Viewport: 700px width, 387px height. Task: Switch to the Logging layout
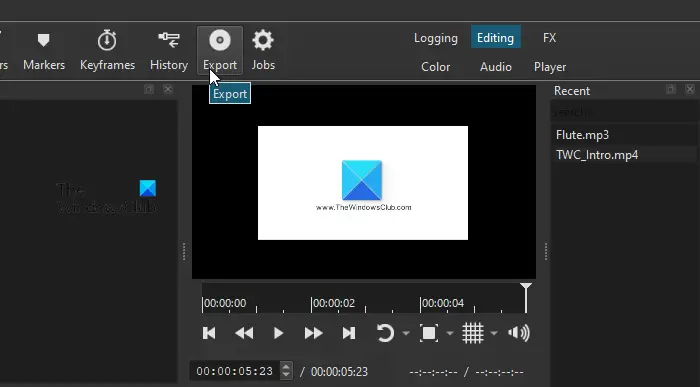436,38
